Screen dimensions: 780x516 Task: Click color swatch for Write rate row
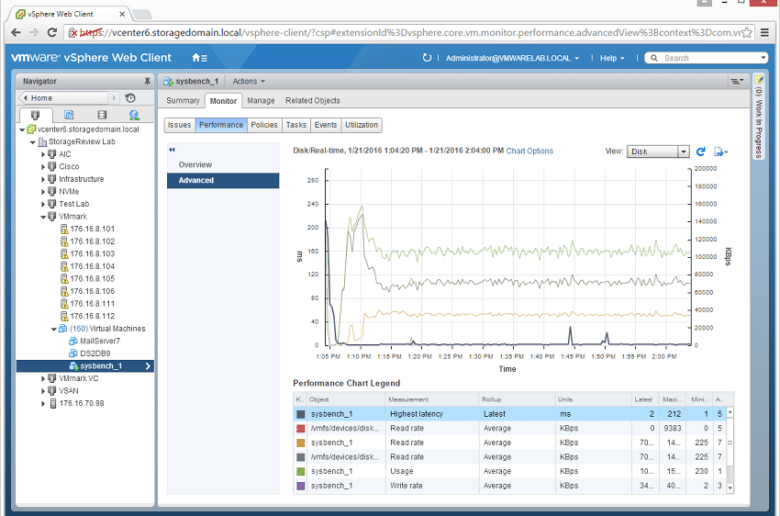coord(300,486)
